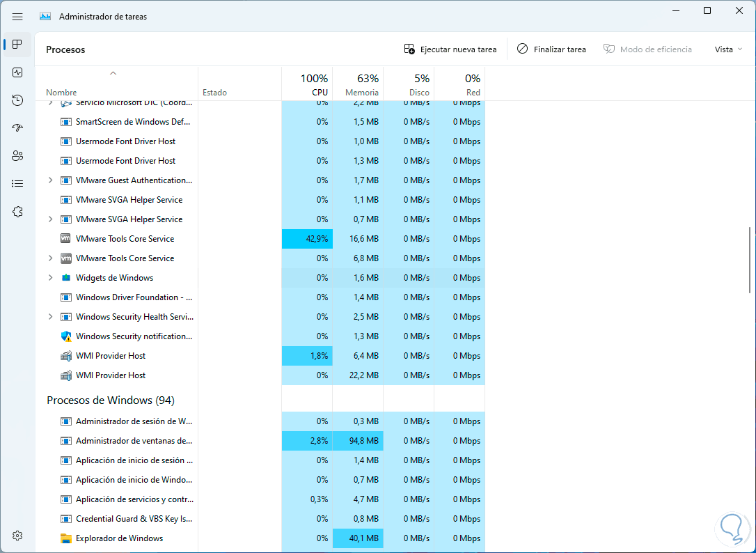Image resolution: width=756 pixels, height=553 pixels.
Task: Select Windows Driver Foundation row name
Action: (134, 297)
